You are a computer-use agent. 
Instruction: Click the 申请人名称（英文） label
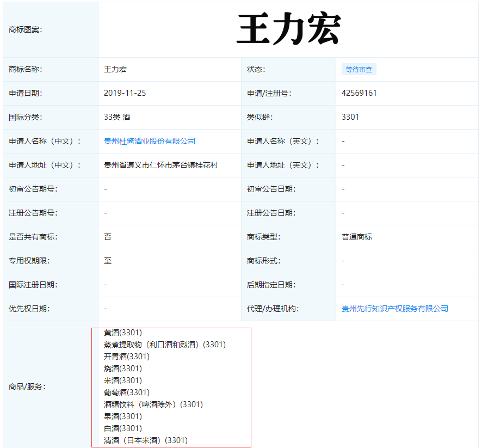pos(283,141)
